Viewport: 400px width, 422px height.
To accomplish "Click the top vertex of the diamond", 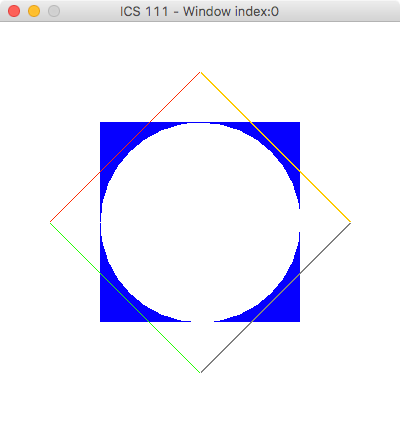I will pos(200,72).
